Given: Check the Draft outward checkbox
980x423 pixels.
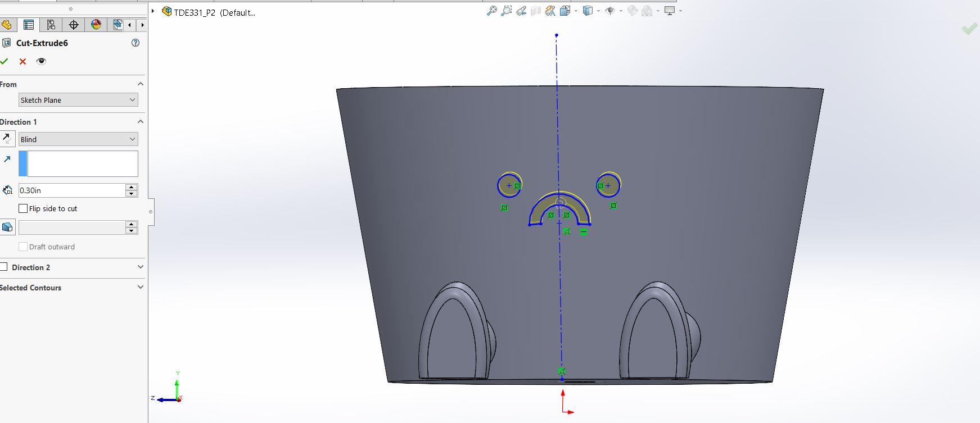Looking at the screenshot, I should click(x=23, y=247).
